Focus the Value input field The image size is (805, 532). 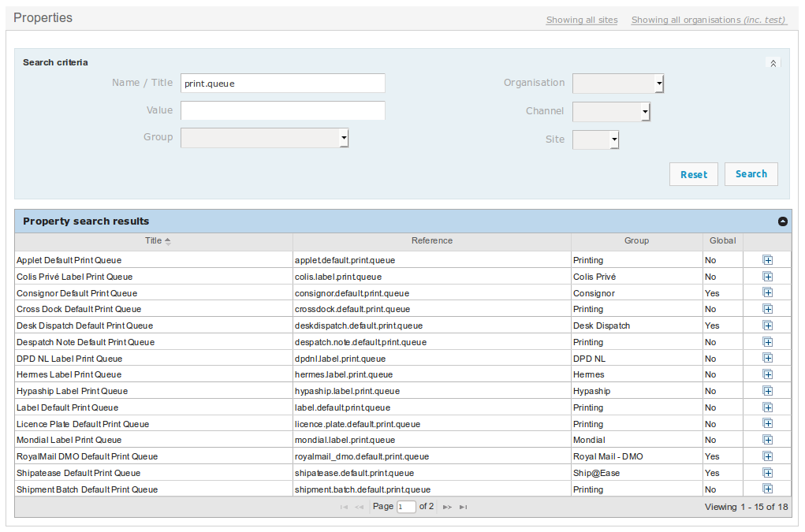[x=283, y=110]
